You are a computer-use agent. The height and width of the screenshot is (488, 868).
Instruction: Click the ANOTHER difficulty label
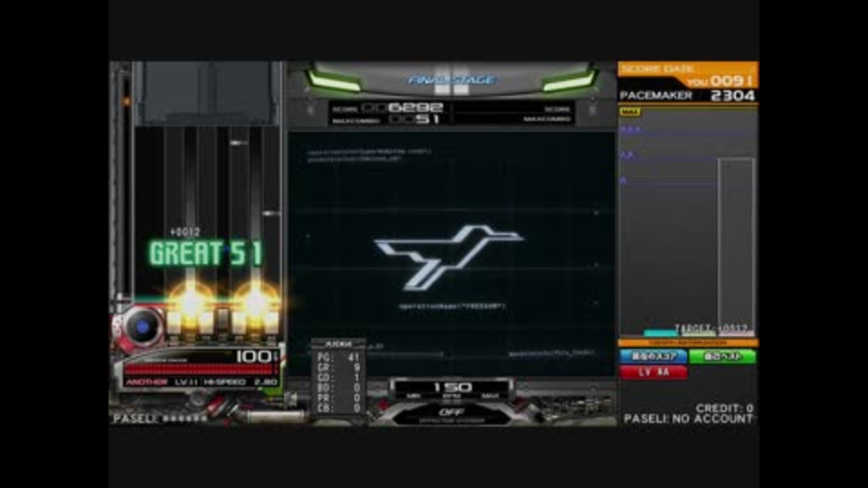click(146, 382)
